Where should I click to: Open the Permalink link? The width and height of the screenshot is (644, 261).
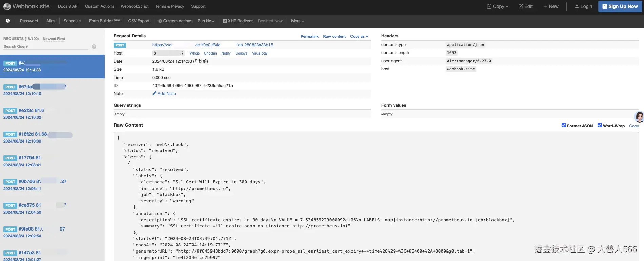click(309, 36)
